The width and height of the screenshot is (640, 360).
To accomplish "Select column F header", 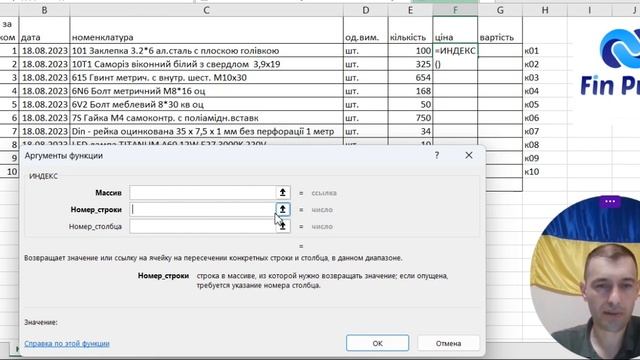I will click(455, 11).
